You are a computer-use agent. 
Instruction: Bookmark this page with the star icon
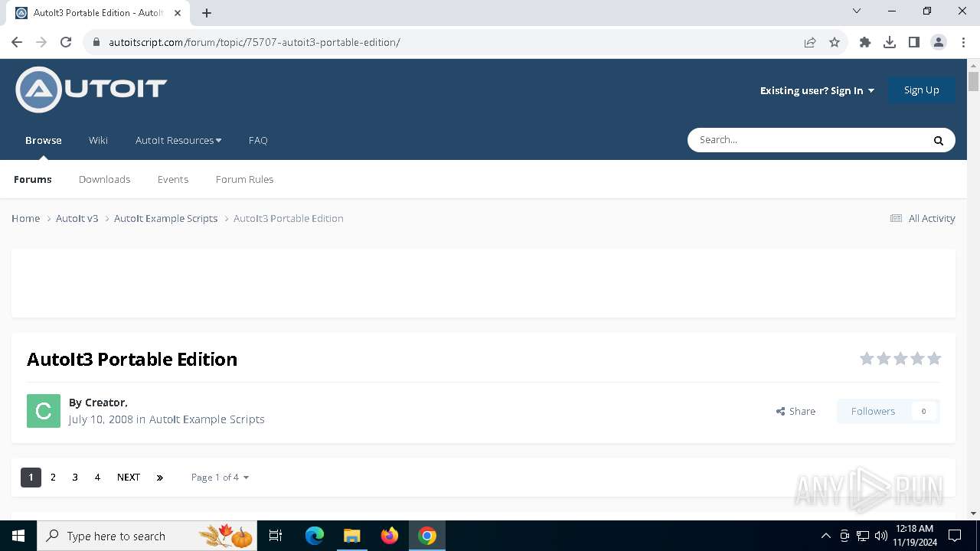pos(835,42)
